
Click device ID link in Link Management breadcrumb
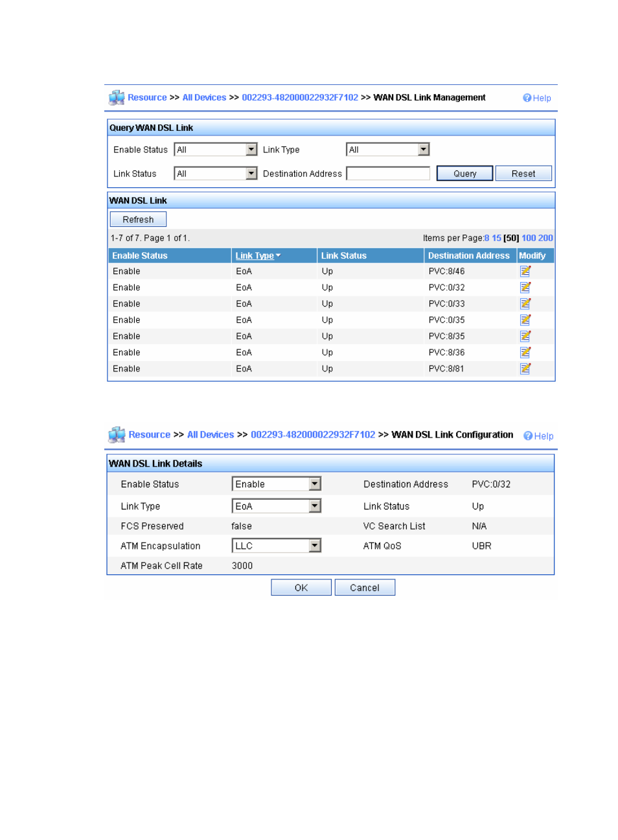click(x=300, y=97)
